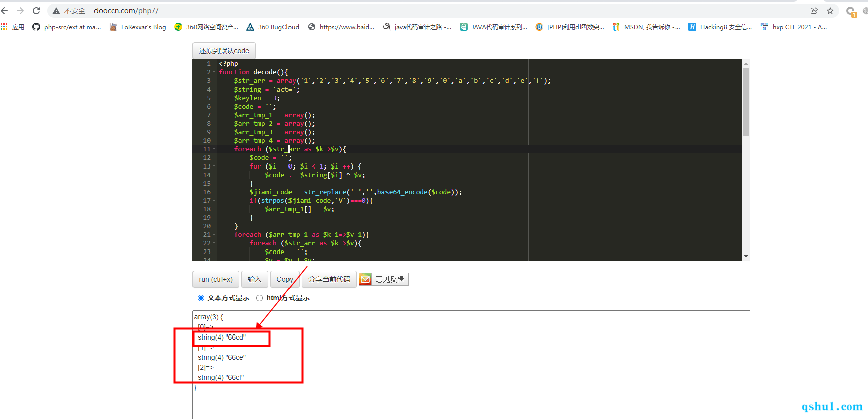
Task: Click the $string = 'act='; code line
Action: [266, 90]
